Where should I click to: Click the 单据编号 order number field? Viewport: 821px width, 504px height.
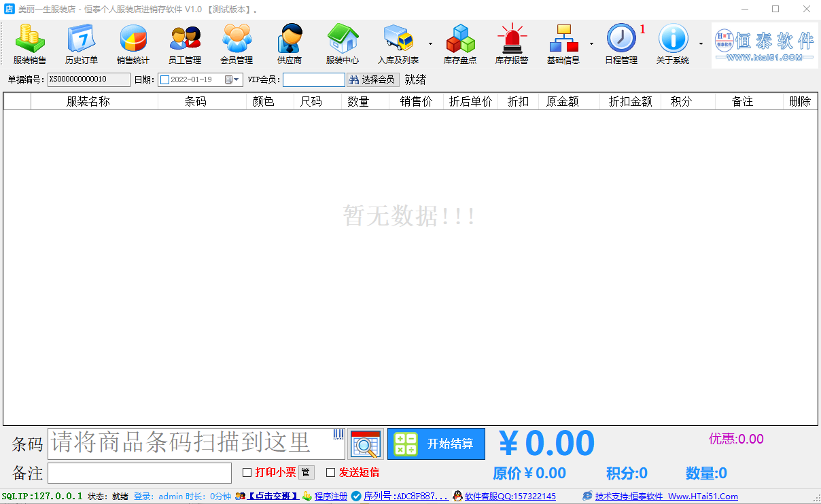click(x=89, y=80)
